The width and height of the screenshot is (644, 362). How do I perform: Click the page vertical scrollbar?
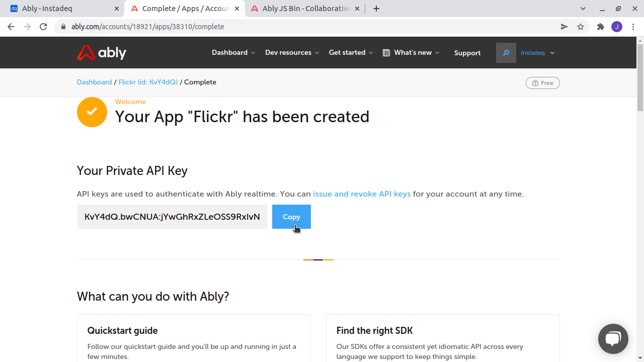tap(640, 77)
